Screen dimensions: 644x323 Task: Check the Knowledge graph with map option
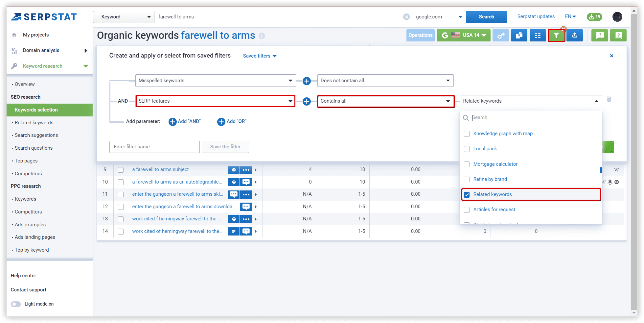pos(467,134)
